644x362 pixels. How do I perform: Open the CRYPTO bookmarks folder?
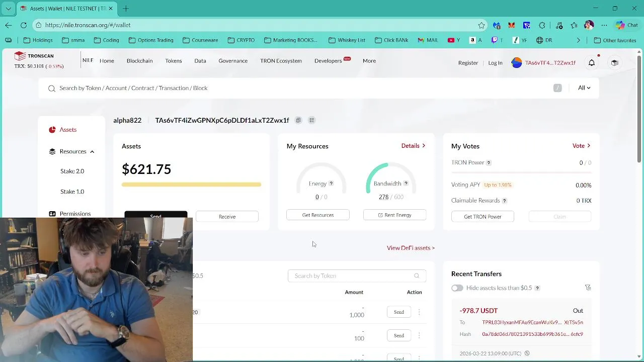pyautogui.click(x=241, y=40)
